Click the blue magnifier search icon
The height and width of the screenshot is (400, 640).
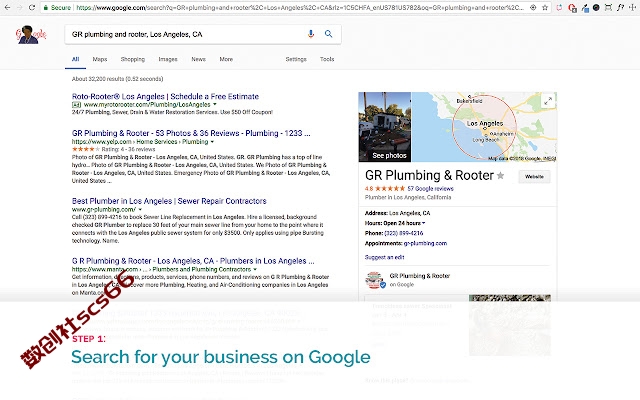pyautogui.click(x=328, y=34)
